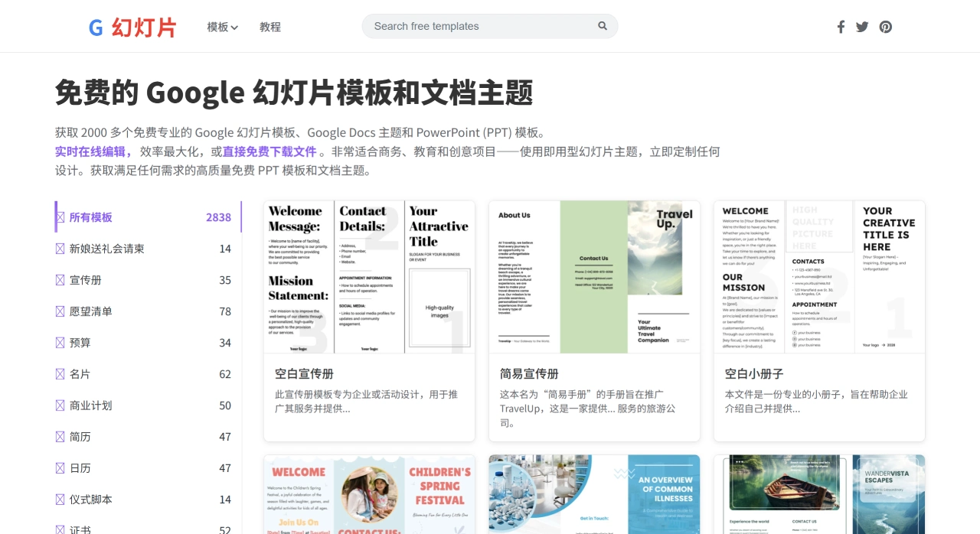Select the 新娘送礼会请柬 category
The height and width of the screenshot is (534, 980).
coord(149,249)
